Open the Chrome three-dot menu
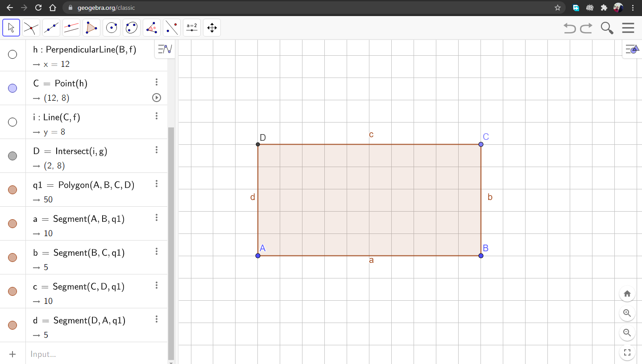642x364 pixels. (x=633, y=8)
